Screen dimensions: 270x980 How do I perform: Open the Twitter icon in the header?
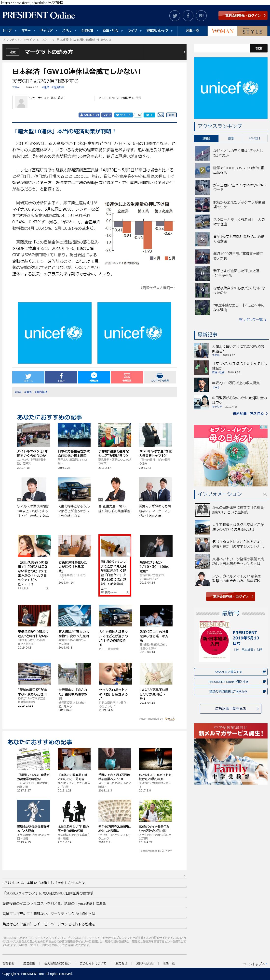coord(175,16)
